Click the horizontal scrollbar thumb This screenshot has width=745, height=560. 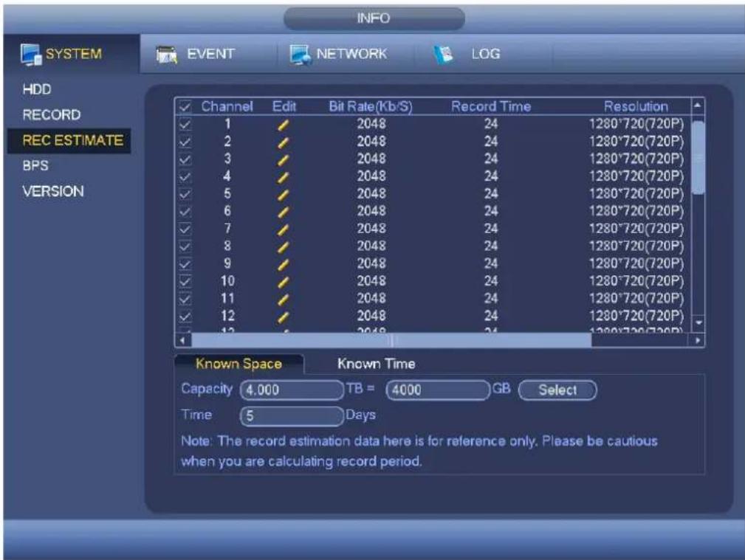tap(391, 340)
